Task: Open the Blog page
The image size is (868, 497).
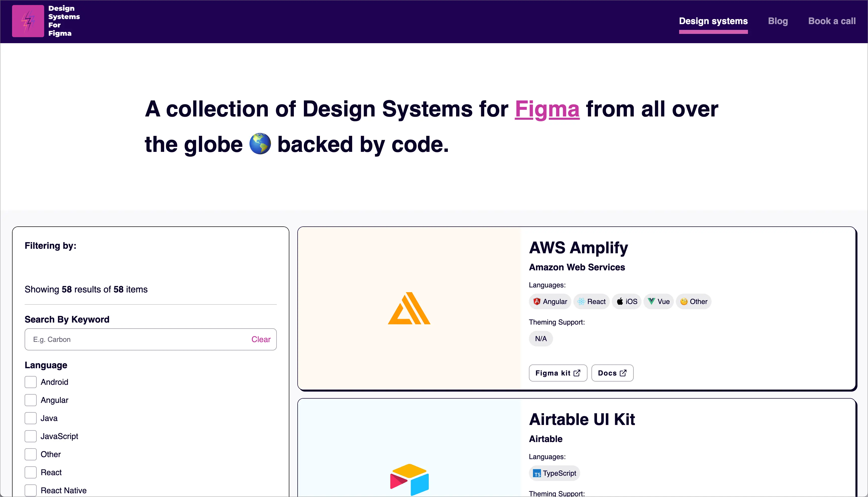Action: point(778,21)
